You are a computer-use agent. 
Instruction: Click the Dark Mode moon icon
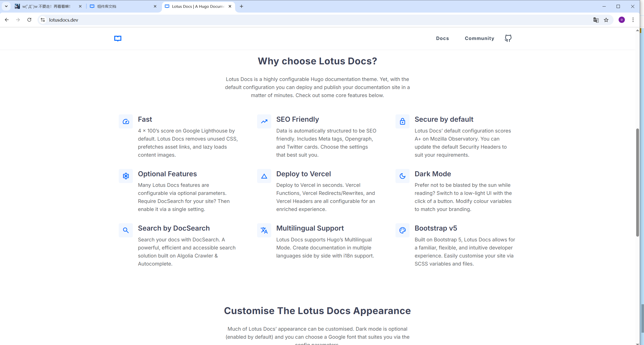pos(403,176)
